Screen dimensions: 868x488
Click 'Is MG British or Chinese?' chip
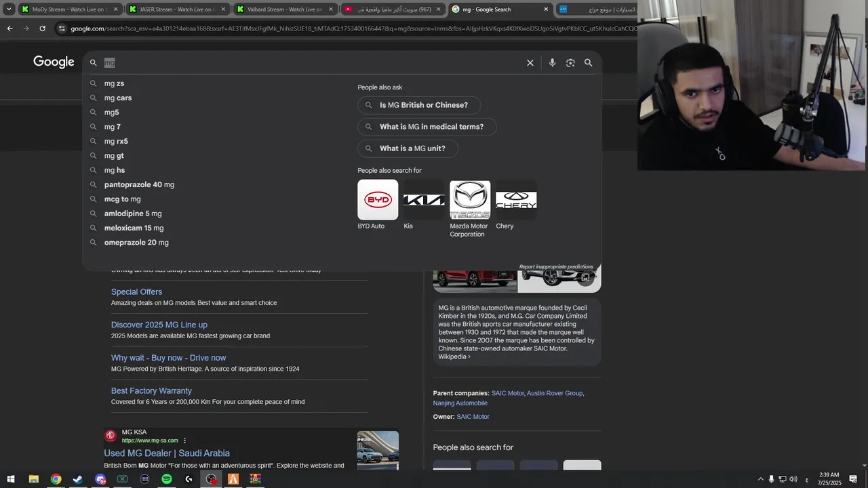point(419,105)
